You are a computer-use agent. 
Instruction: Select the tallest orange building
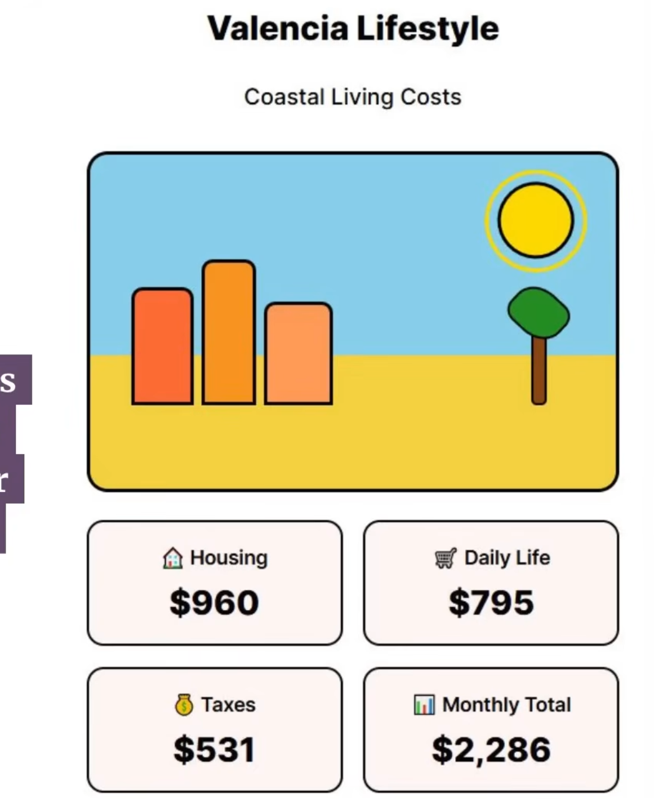[229, 332]
